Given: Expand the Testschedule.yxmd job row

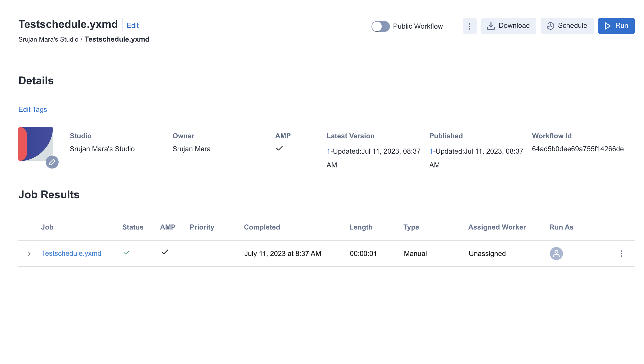Looking at the screenshot, I should click(29, 253).
